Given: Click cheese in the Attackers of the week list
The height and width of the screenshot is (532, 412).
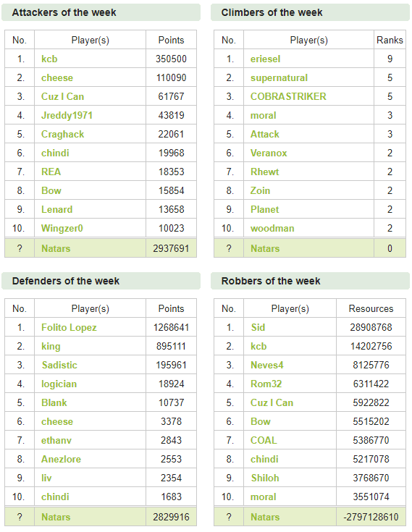Looking at the screenshot, I should tap(57, 77).
